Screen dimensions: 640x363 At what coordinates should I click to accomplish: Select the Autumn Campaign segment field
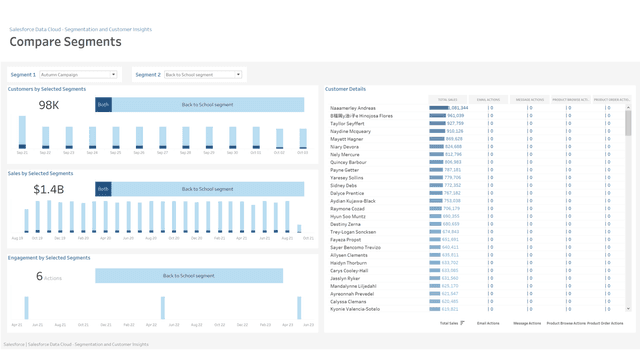pyautogui.click(x=78, y=75)
